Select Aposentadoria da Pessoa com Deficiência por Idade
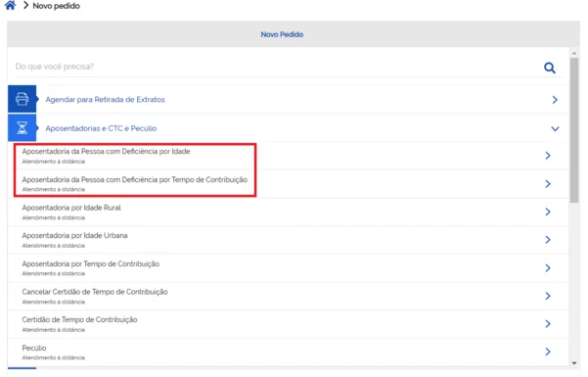Viewport: 588px width, 377px height. tap(288, 156)
